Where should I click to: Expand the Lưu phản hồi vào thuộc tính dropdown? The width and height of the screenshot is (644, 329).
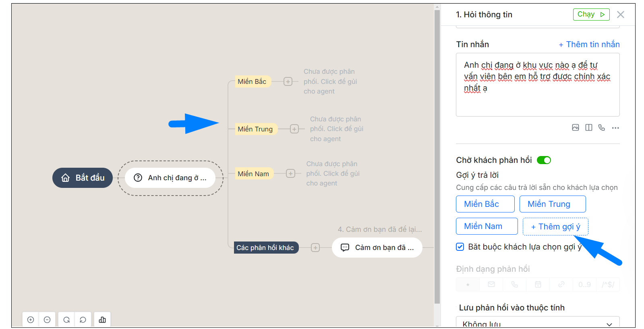pyautogui.click(x=538, y=323)
